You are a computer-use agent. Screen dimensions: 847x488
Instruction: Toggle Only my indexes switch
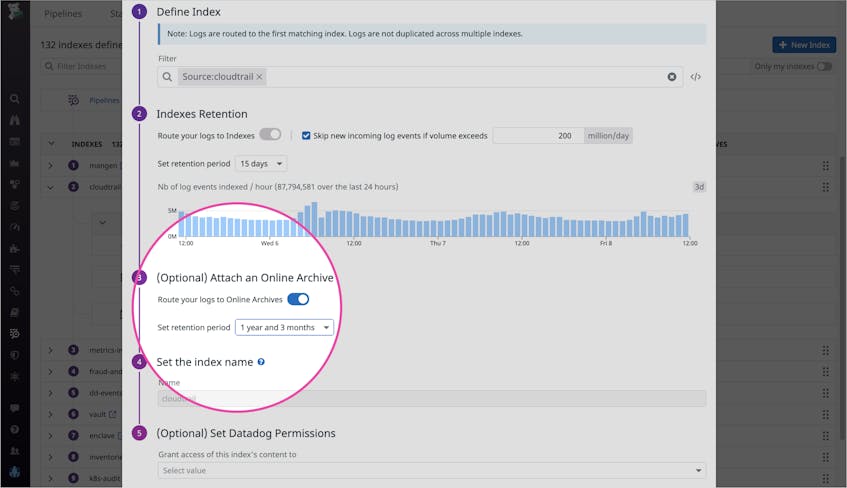tap(824, 66)
